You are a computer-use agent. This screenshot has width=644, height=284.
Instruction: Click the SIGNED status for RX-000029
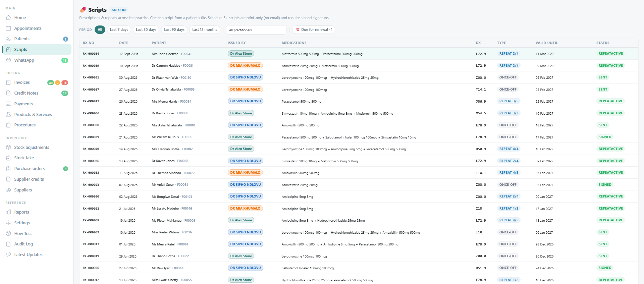tap(605, 137)
